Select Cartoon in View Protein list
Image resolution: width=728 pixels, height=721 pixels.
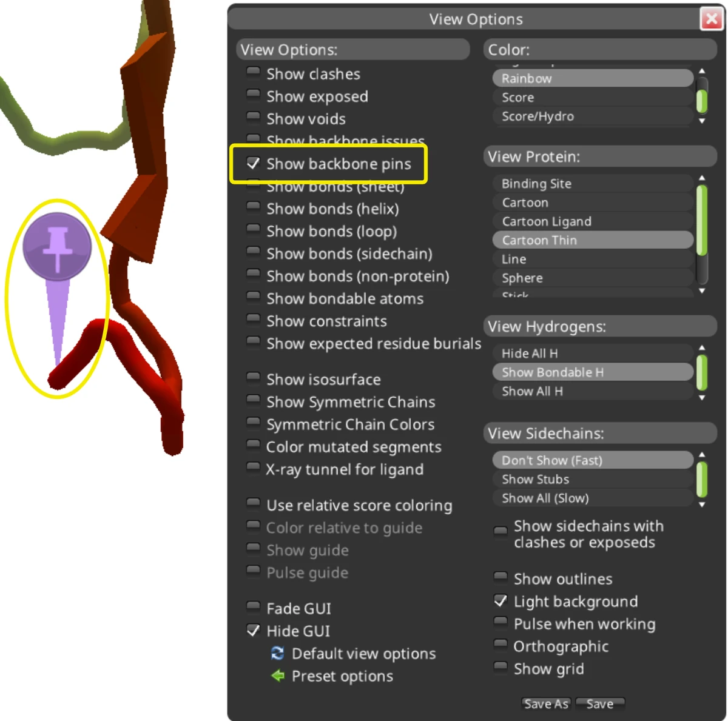coord(592,202)
